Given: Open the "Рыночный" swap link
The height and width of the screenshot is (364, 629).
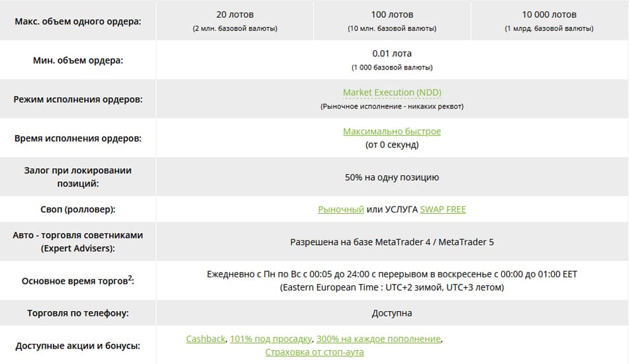Looking at the screenshot, I should 341,209.
